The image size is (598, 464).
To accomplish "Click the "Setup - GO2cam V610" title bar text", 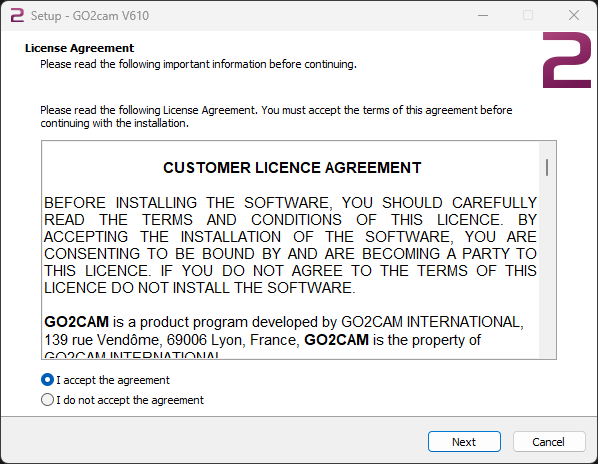I will pyautogui.click(x=90, y=16).
